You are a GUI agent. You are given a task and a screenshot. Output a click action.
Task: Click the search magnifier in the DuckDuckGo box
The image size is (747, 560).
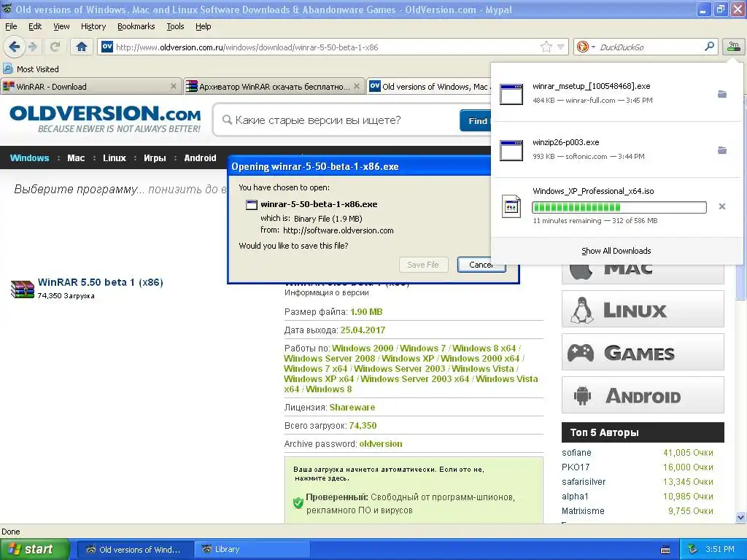709,46
